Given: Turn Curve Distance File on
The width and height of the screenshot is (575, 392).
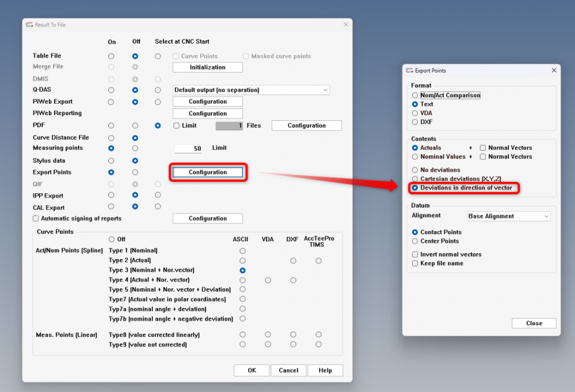Looking at the screenshot, I should 111,138.
